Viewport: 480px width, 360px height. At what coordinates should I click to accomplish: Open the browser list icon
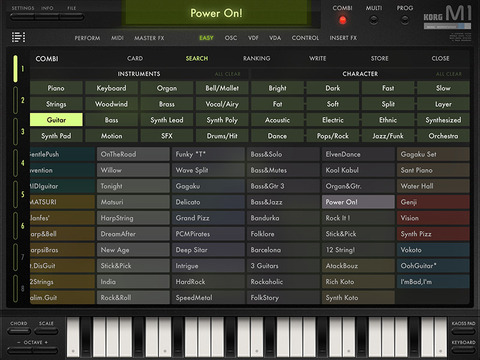coord(18,37)
